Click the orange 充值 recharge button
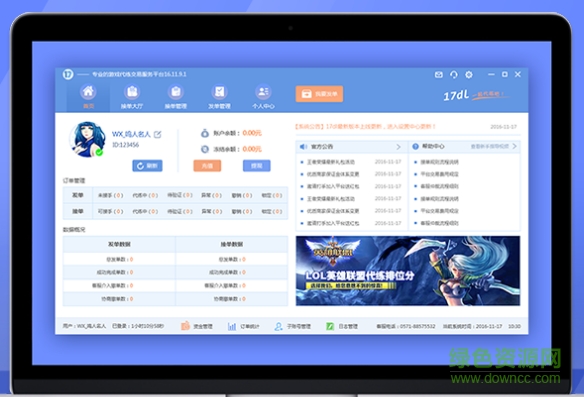The width and height of the screenshot is (584, 397). (x=207, y=166)
